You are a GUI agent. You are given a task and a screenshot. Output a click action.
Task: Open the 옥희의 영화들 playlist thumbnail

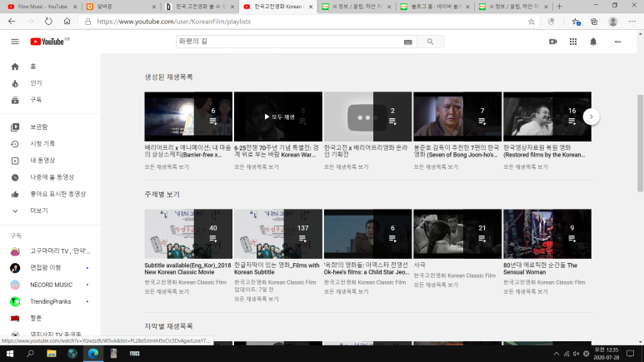(367, 234)
